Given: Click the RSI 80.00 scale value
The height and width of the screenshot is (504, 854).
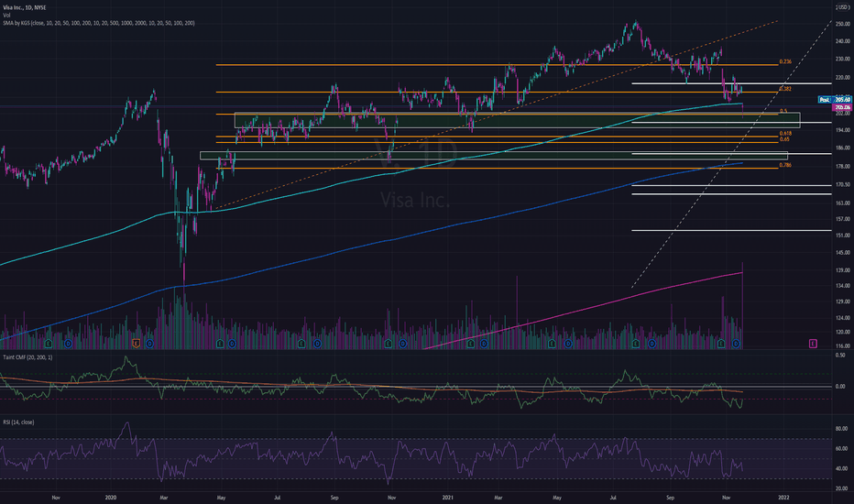Looking at the screenshot, I should pyautogui.click(x=841, y=429).
